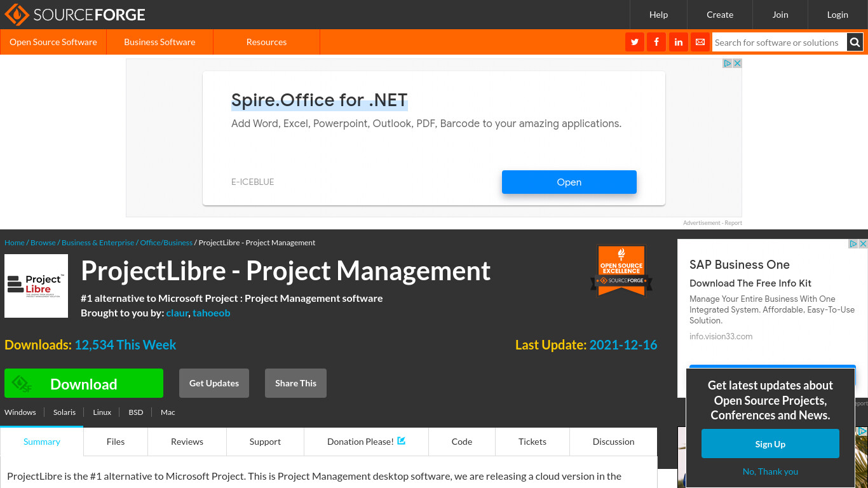
Task: Click the ProjectLibre logo thumbnail
Action: point(36,286)
